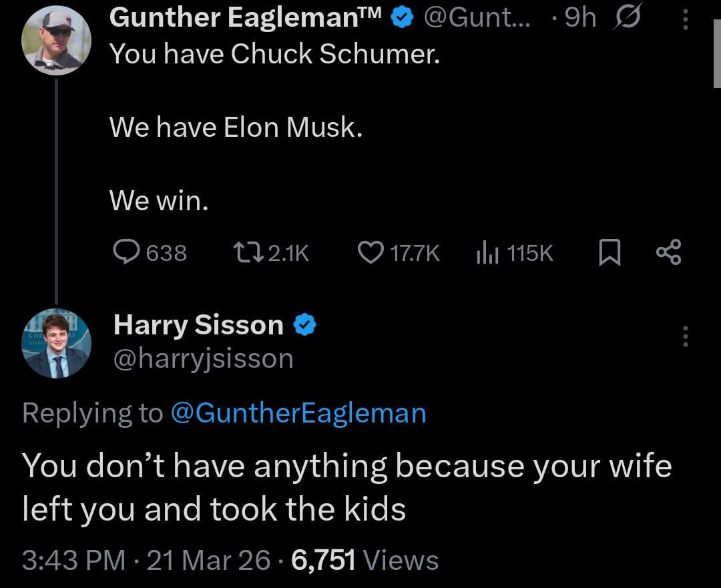Open more options for Harry Sisson's reply

coord(685,335)
